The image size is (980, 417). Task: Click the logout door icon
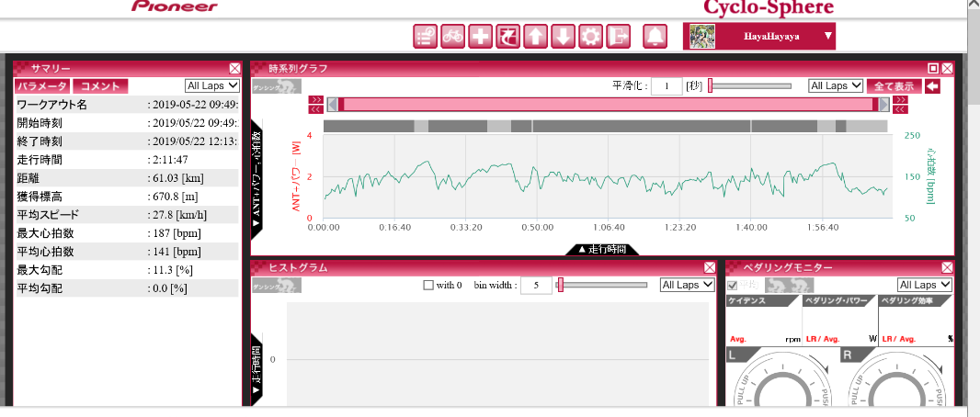[x=619, y=37]
